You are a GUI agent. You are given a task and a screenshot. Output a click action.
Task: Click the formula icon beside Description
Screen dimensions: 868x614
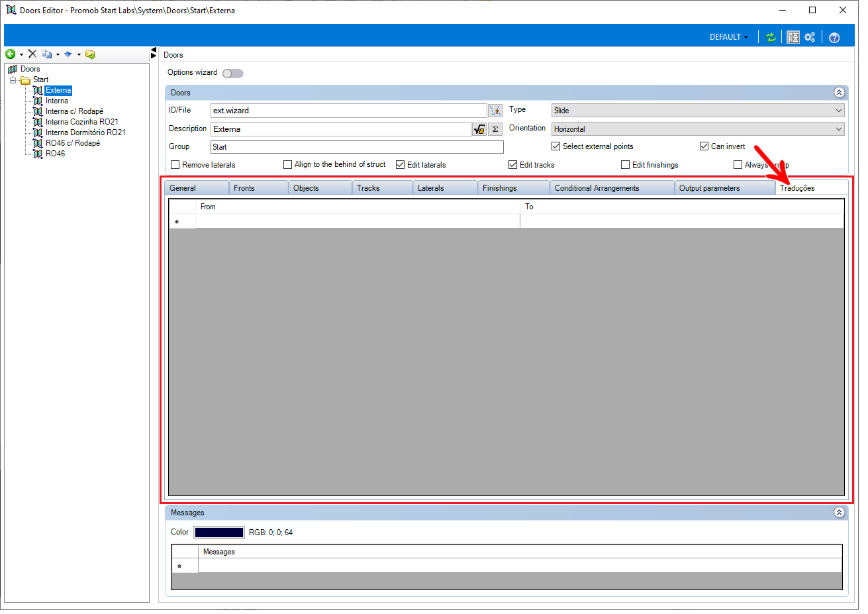(479, 129)
